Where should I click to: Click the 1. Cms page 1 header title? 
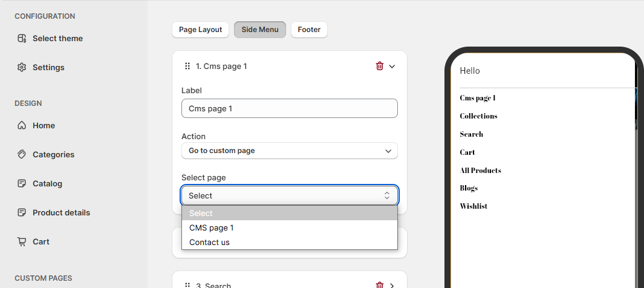click(x=221, y=66)
